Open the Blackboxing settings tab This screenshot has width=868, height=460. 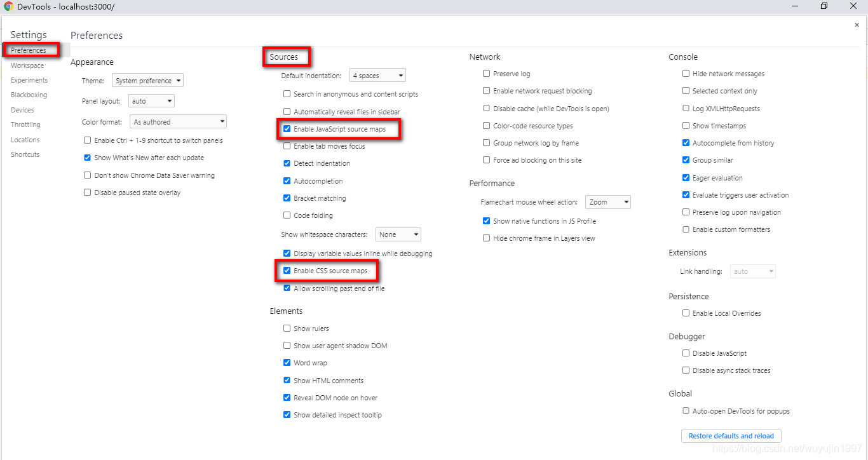click(29, 95)
